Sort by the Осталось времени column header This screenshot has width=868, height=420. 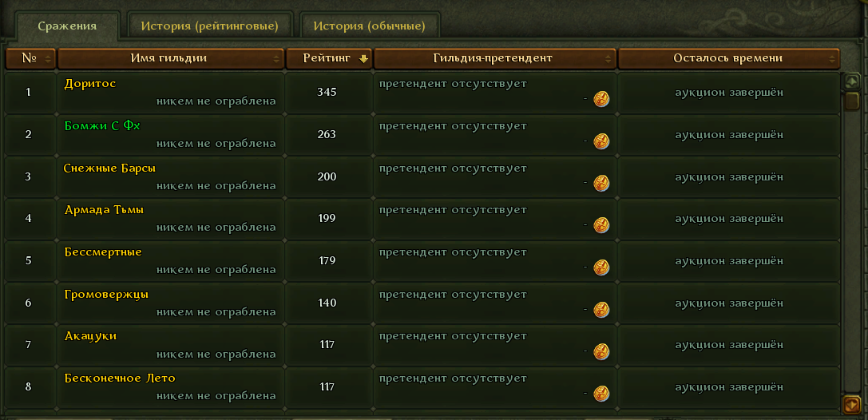coord(729,58)
